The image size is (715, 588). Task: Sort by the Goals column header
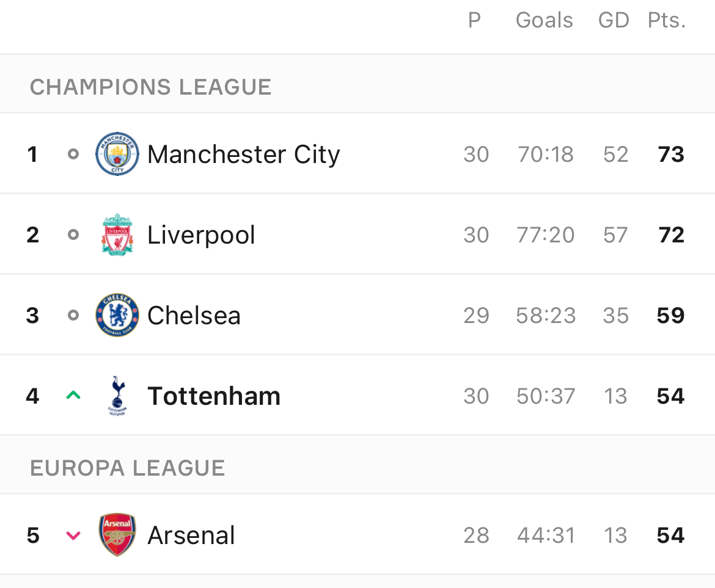pyautogui.click(x=544, y=21)
